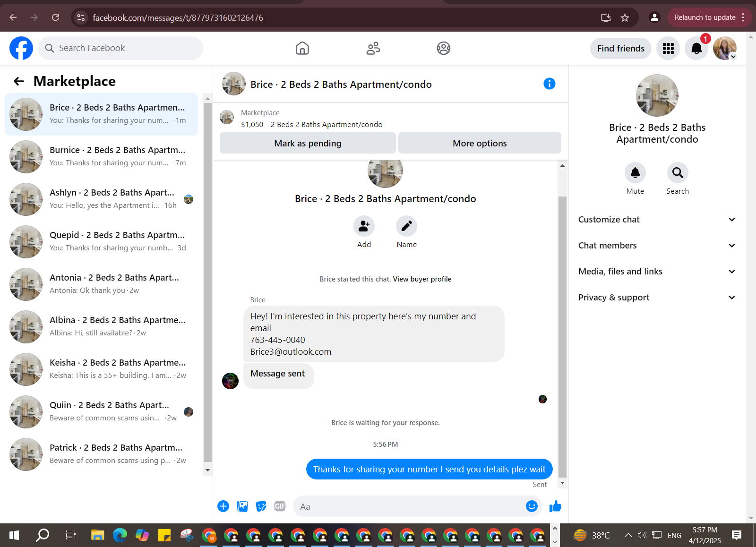Open the GIF picker icon
Screen dimensions: 756x547
(x=280, y=506)
